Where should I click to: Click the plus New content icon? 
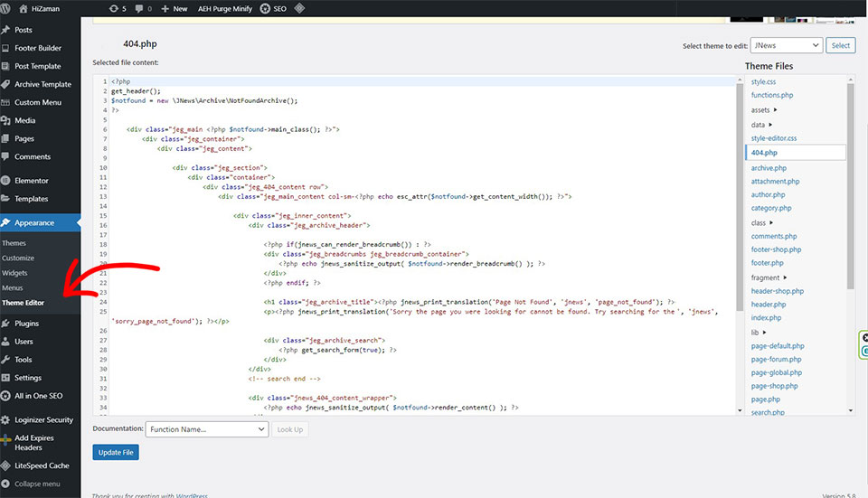click(165, 8)
